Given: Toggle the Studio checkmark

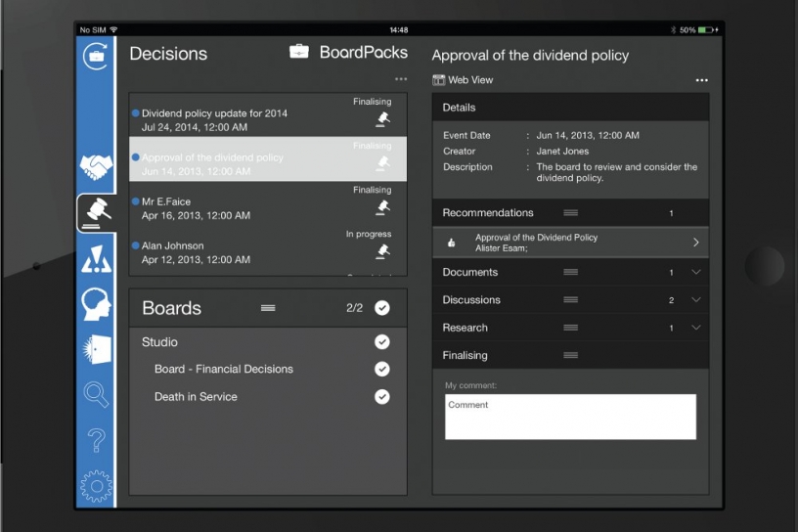Looking at the screenshot, I should tap(382, 342).
